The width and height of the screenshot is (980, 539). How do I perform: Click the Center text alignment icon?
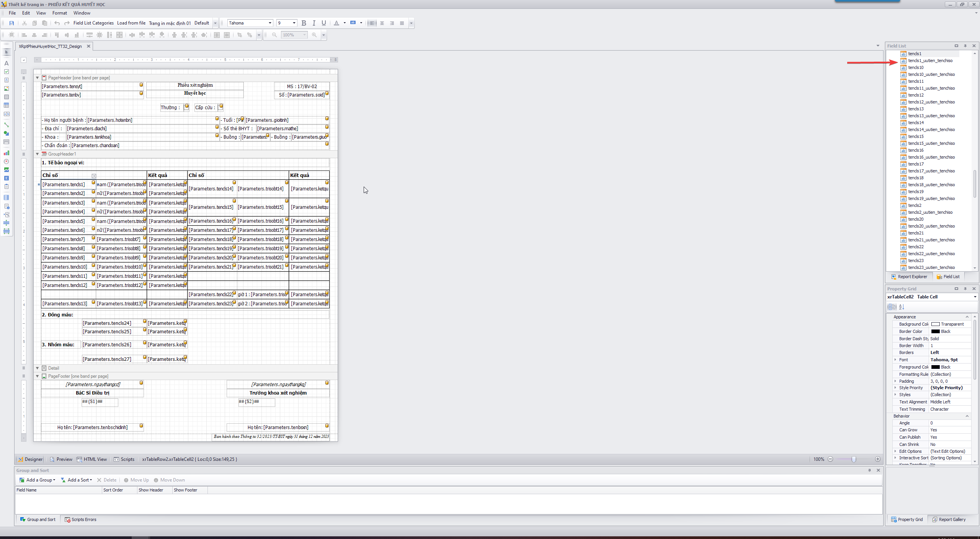(x=382, y=23)
